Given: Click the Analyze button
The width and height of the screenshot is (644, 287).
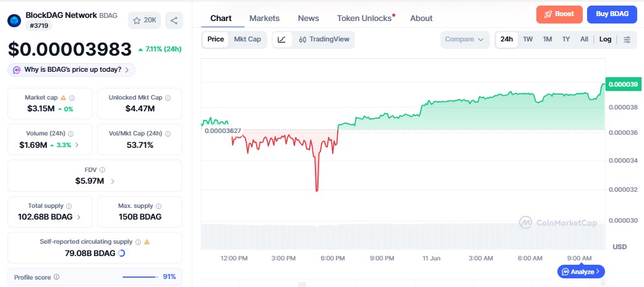Looking at the screenshot, I should pos(581,272).
